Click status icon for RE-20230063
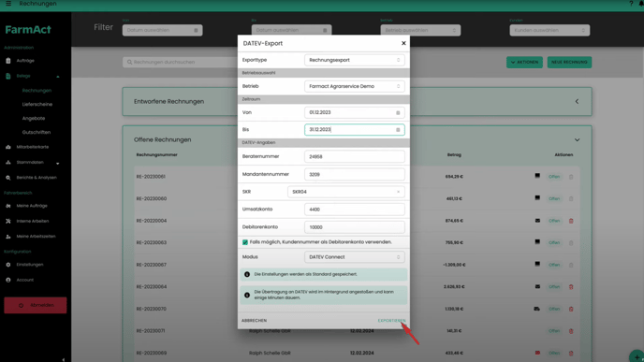The image size is (644, 362). click(537, 242)
